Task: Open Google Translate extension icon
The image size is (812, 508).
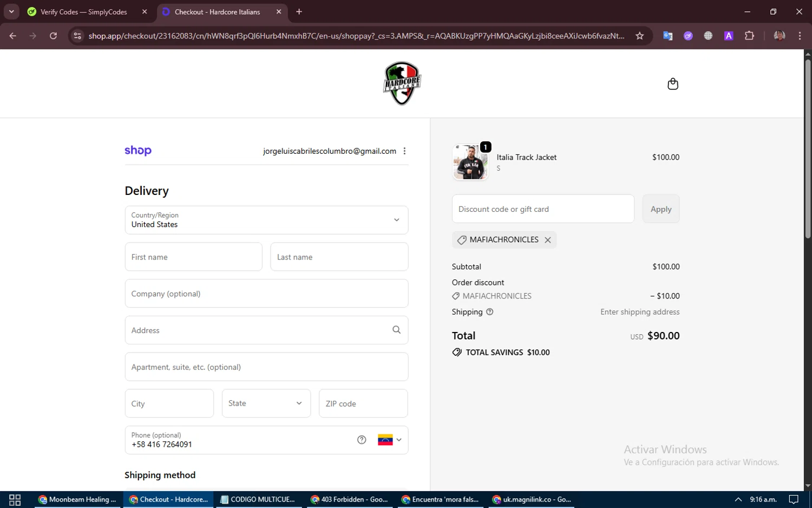Action: (x=667, y=36)
